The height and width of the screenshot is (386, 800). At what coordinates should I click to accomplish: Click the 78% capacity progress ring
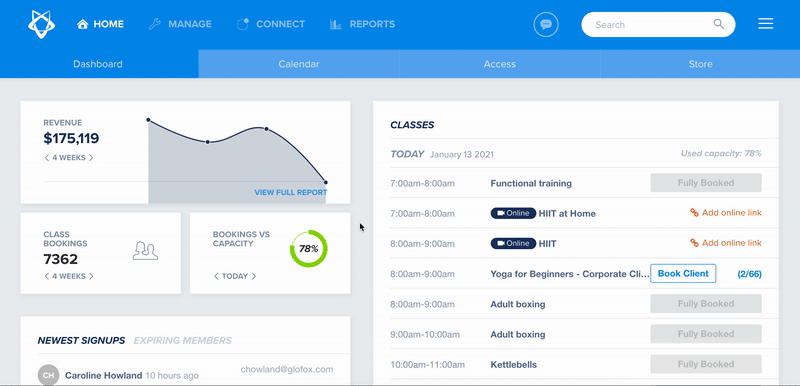point(309,249)
